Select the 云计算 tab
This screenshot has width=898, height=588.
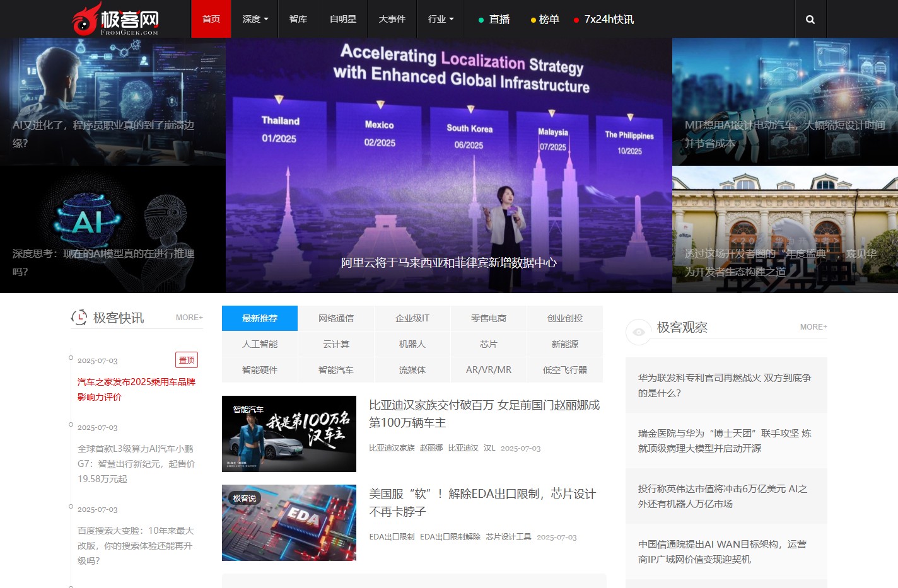(336, 344)
